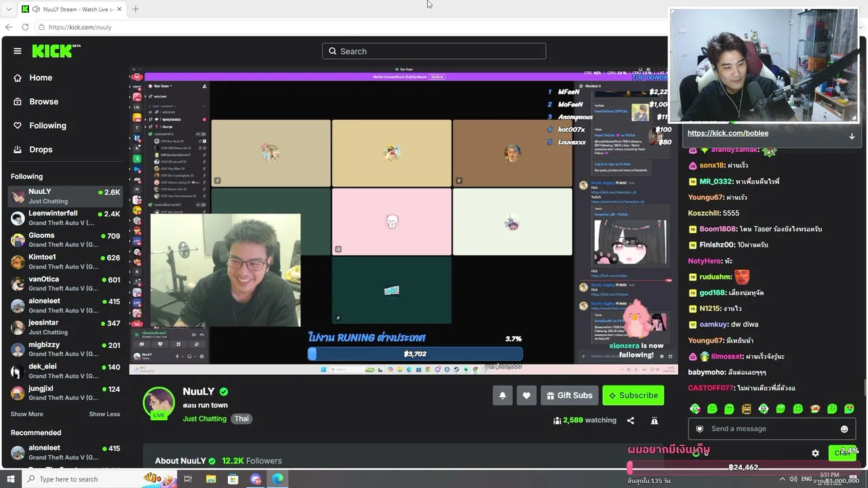Open chat settings gear

(x=815, y=453)
